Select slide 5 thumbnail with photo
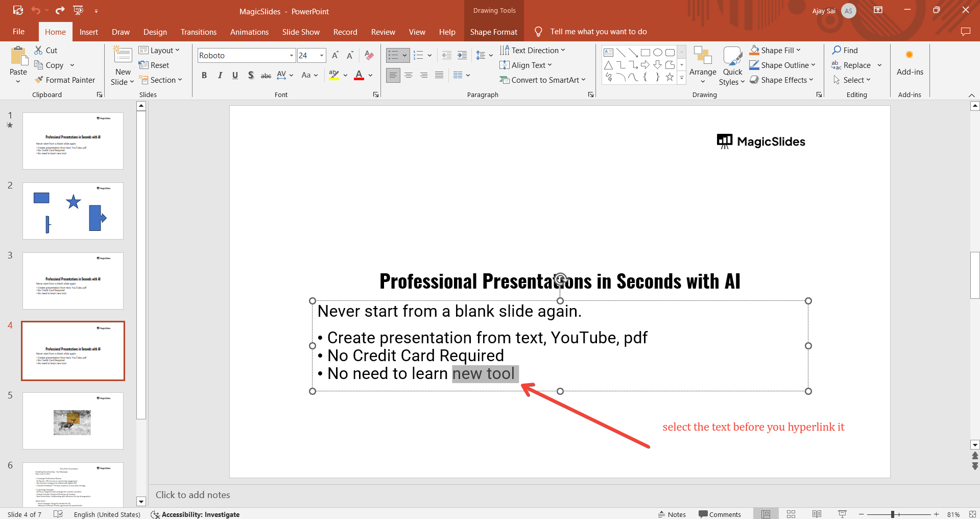The height and width of the screenshot is (519, 980). (73, 421)
